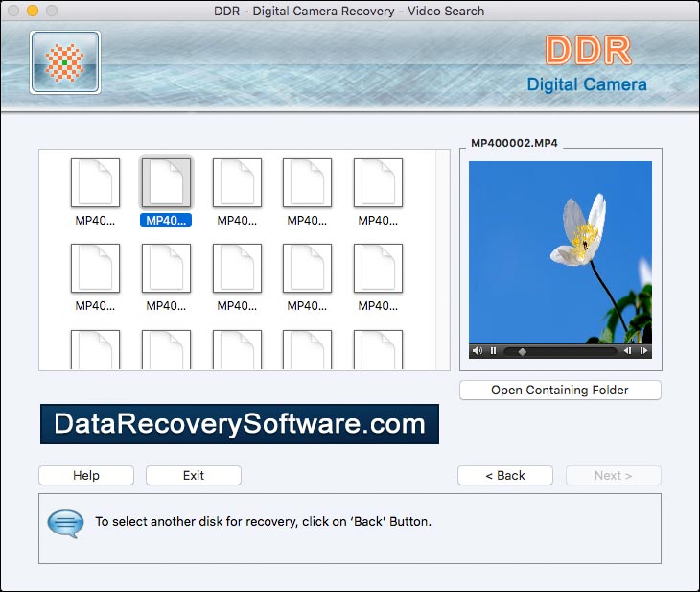Step forward one frame in preview

click(x=643, y=351)
